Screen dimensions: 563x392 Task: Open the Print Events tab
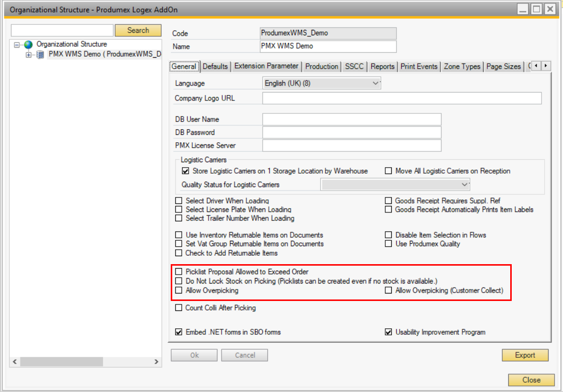pyautogui.click(x=419, y=66)
